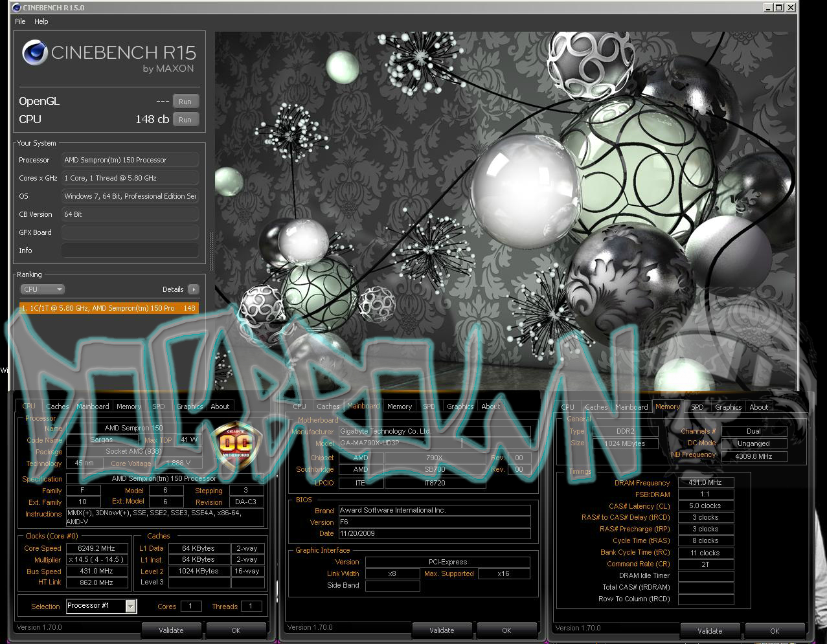Screen dimensions: 827x644
Task: Open Caches tab in Mainboard CPU-Z window
Action: (x=328, y=406)
